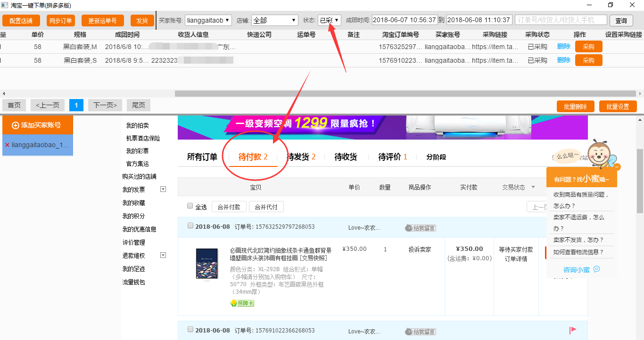Viewport: 644px width, 340px height.
Task: Click the 保障卡 badge icon
Action: click(x=242, y=303)
